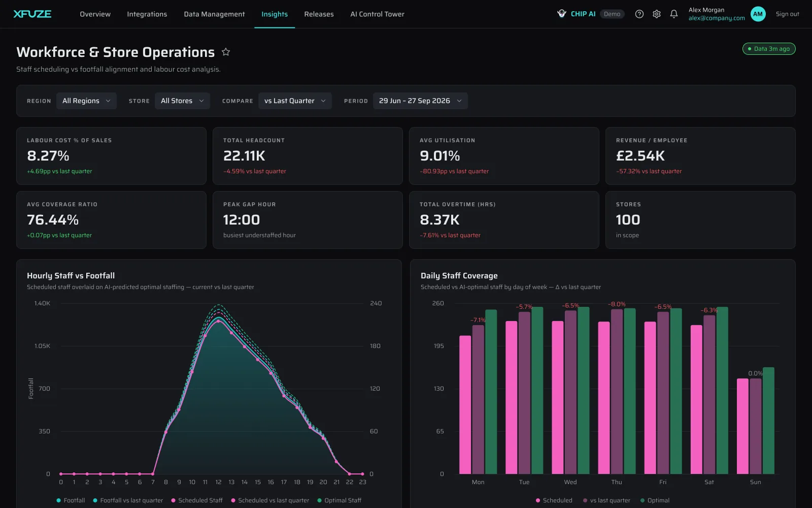Select the Insights tab

[275, 14]
